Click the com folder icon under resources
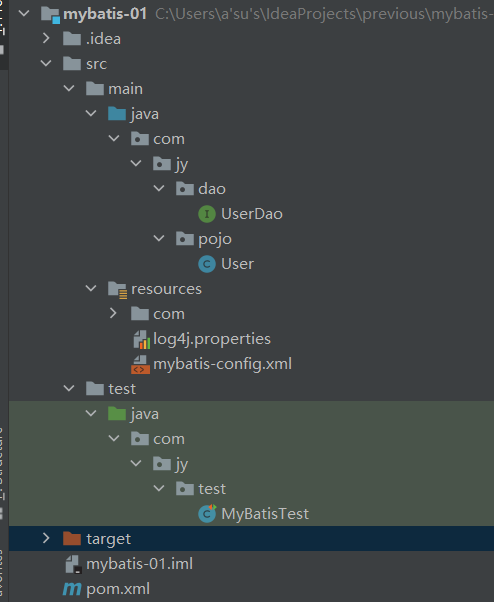494x602 pixels. (x=140, y=314)
